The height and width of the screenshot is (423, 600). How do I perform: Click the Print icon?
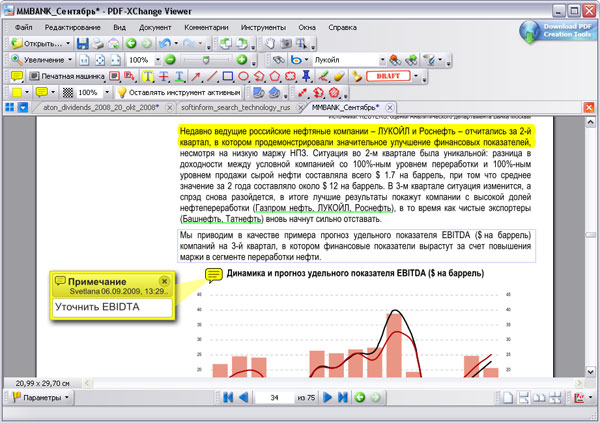pos(98,43)
